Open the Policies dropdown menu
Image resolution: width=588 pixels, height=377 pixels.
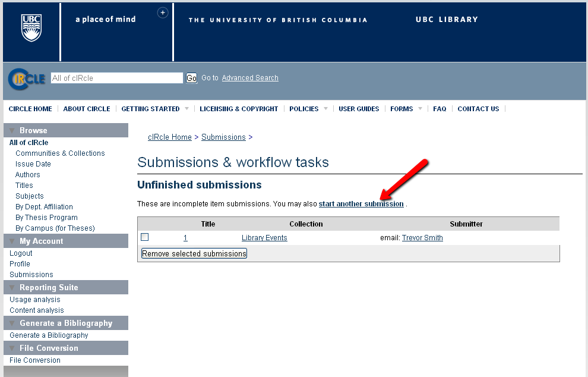[325, 109]
